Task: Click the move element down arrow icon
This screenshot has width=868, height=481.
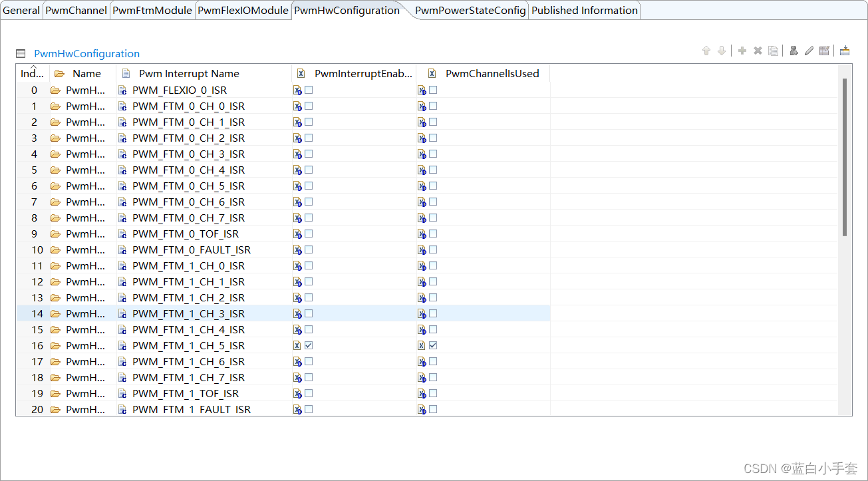Action: (721, 51)
